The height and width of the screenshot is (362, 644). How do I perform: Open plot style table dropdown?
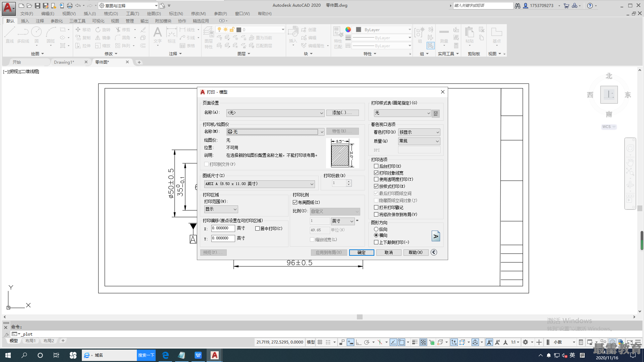click(x=402, y=113)
